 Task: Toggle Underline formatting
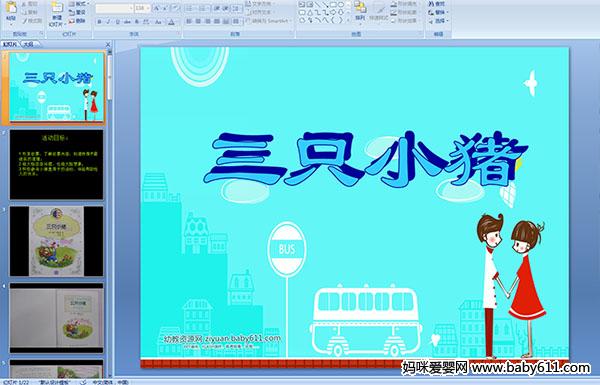(x=117, y=22)
